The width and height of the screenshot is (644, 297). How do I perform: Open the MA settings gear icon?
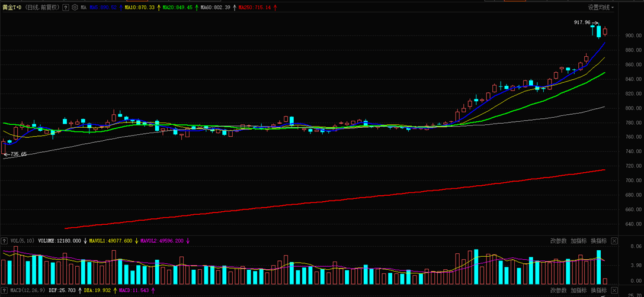(x=75, y=8)
